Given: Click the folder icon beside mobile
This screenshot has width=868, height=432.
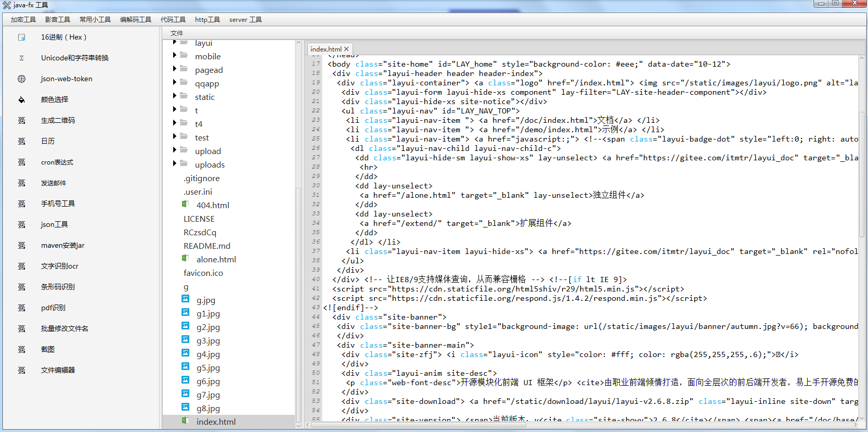Looking at the screenshot, I should (184, 55).
